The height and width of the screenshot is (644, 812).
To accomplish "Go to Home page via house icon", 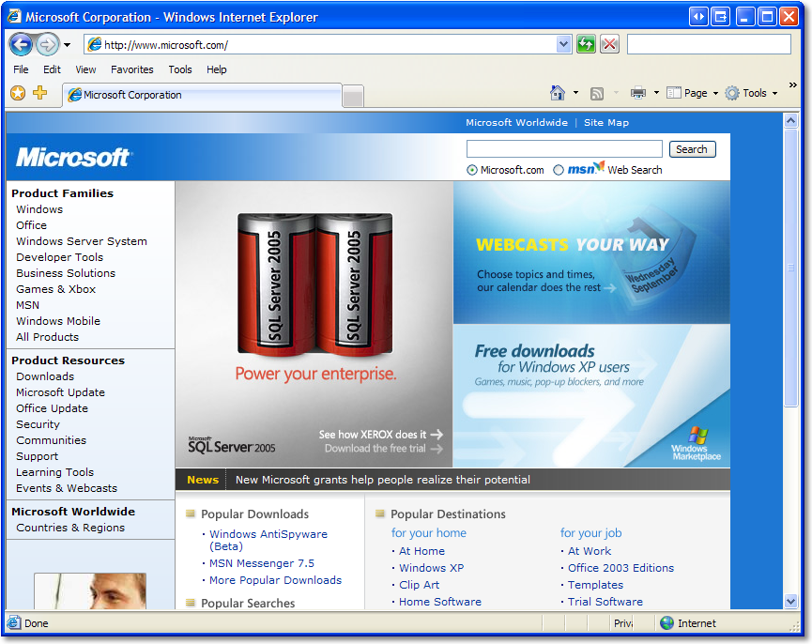I will click(558, 93).
